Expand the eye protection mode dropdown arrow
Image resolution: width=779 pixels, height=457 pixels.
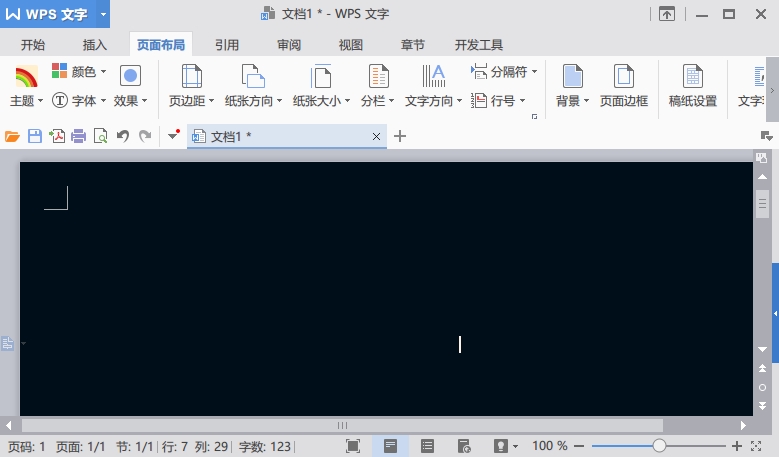click(515, 447)
